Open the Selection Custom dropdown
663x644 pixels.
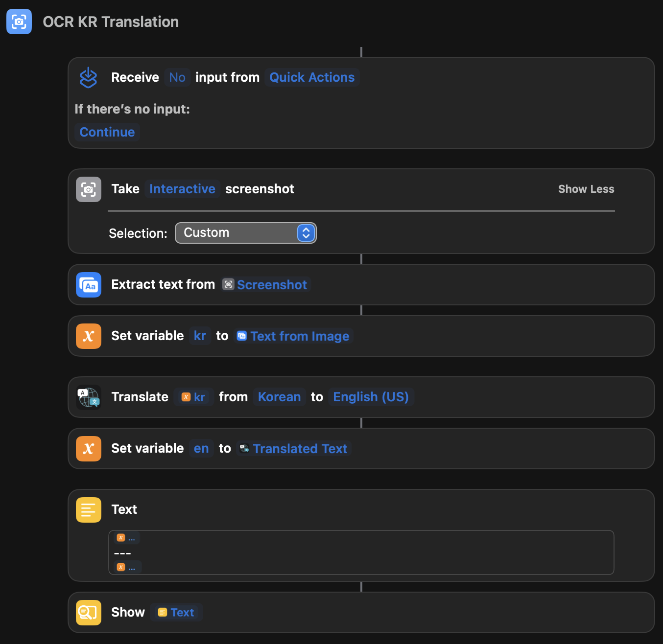(x=245, y=233)
